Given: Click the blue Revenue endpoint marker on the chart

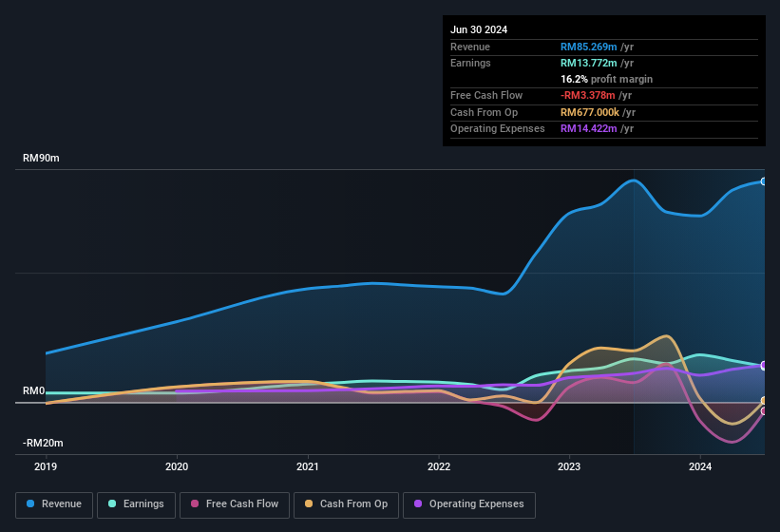Looking at the screenshot, I should point(764,181).
